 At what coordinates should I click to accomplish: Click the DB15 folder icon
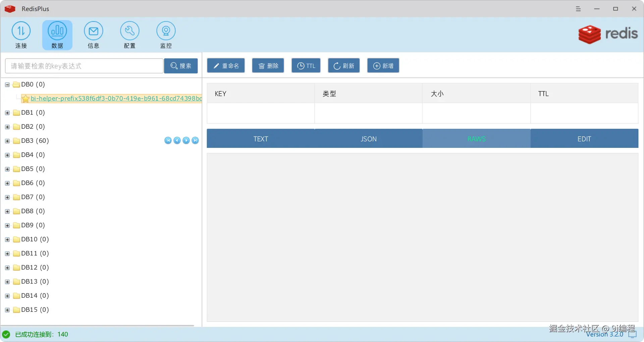[16, 310]
